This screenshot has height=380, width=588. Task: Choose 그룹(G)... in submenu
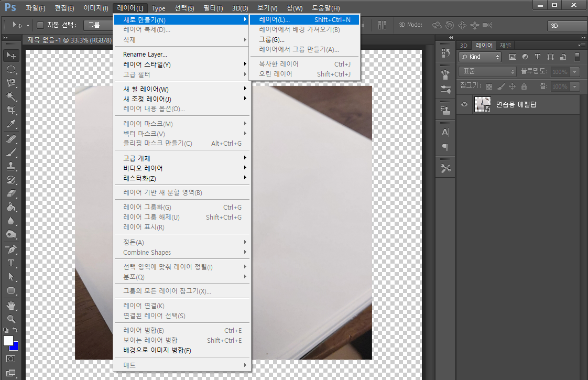[x=304, y=39]
